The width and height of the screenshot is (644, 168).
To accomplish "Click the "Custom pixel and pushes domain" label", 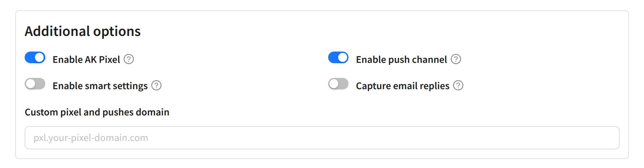I will (97, 112).
